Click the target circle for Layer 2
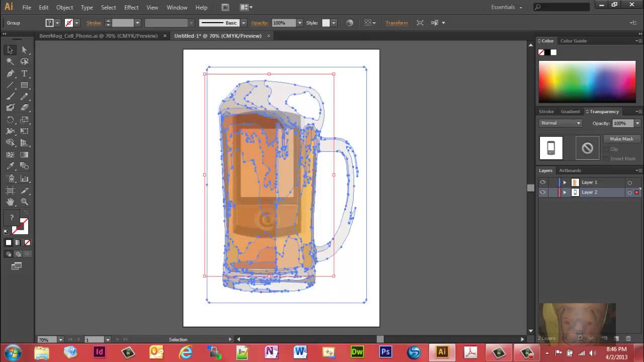Viewport: 644px width, 362px height. coord(629,192)
